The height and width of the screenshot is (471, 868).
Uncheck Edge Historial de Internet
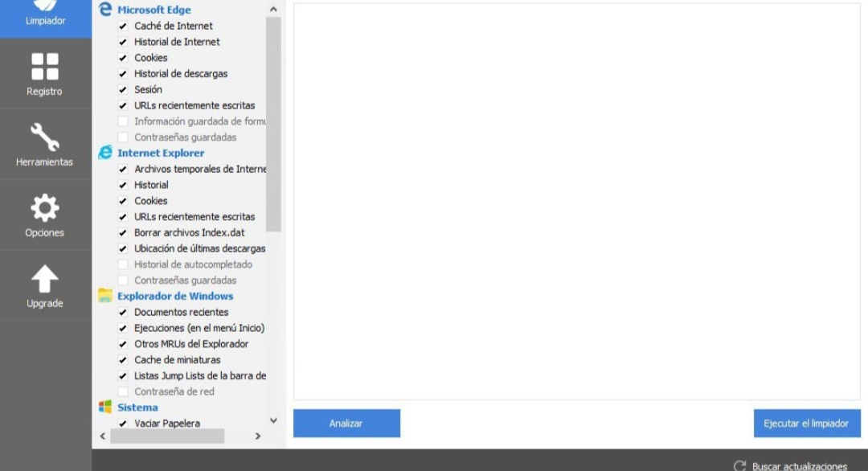click(x=123, y=42)
